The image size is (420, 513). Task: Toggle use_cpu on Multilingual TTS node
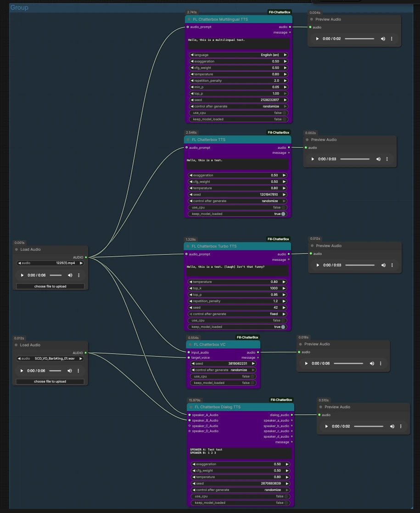click(238, 113)
